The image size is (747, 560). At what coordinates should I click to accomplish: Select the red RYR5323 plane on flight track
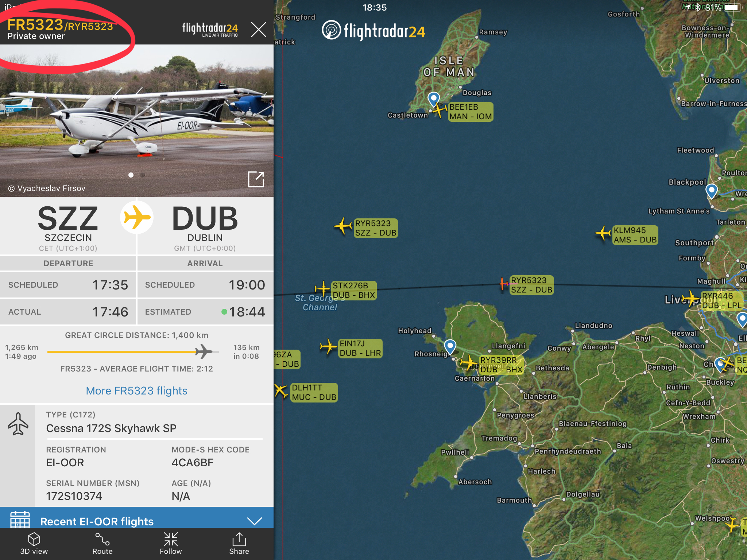[x=503, y=283]
